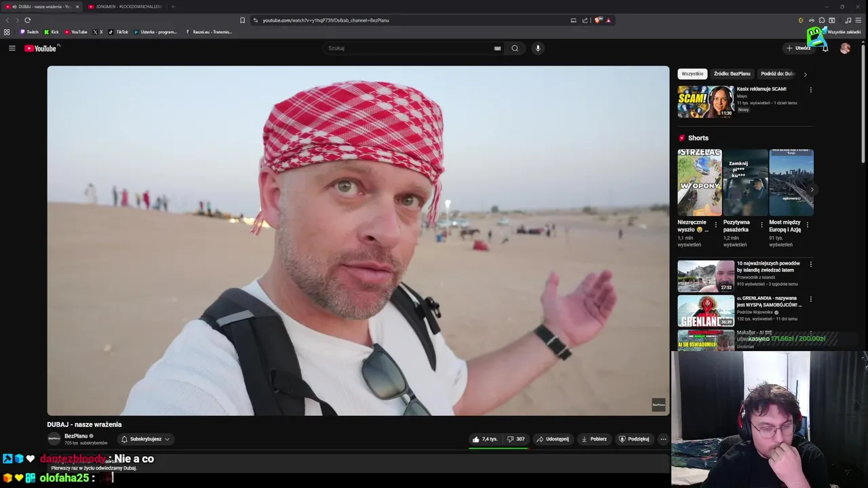Image resolution: width=868 pixels, height=488 pixels.
Task: Go back in browser history
Action: coord(7,20)
